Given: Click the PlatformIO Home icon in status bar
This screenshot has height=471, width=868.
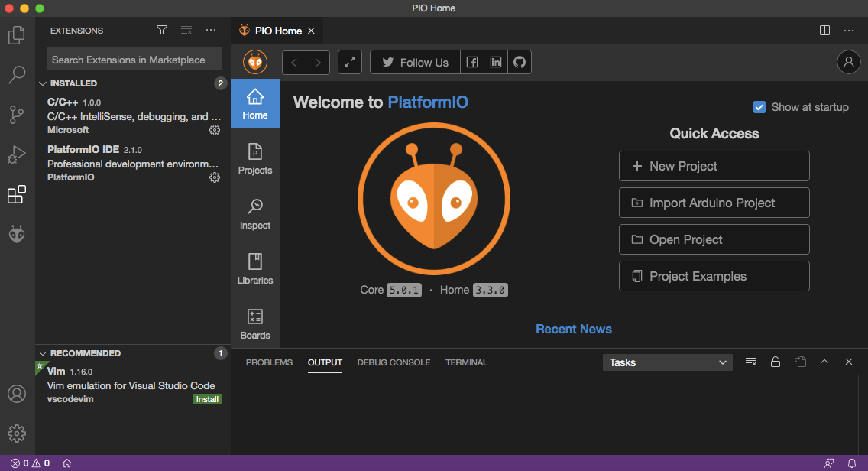Looking at the screenshot, I should [67, 463].
